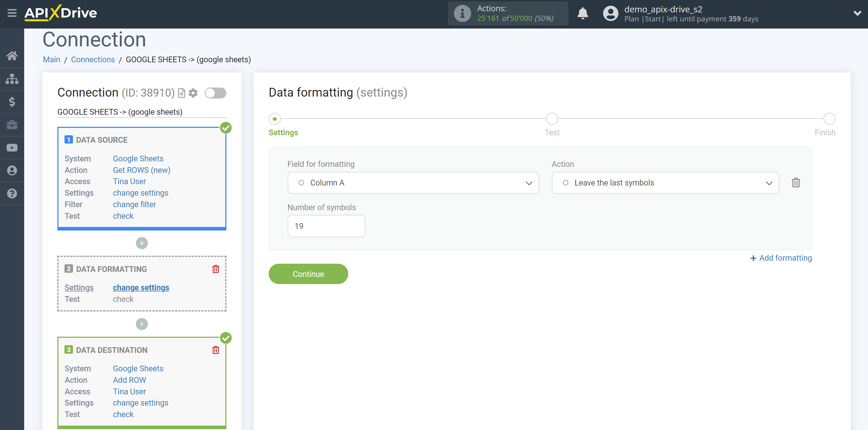The height and width of the screenshot is (430, 868).
Task: Click the delete formatting trash bin icon
Action: pos(796,182)
